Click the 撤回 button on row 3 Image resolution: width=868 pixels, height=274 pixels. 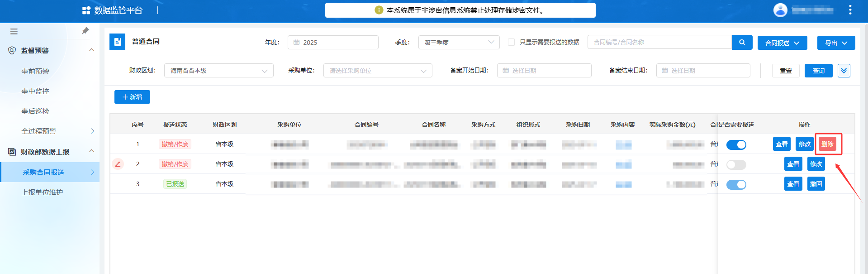(816, 184)
